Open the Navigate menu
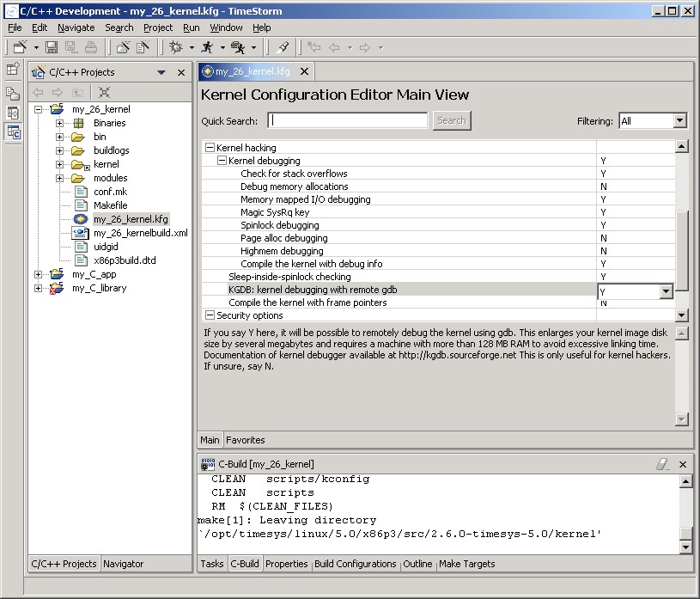 point(76,28)
